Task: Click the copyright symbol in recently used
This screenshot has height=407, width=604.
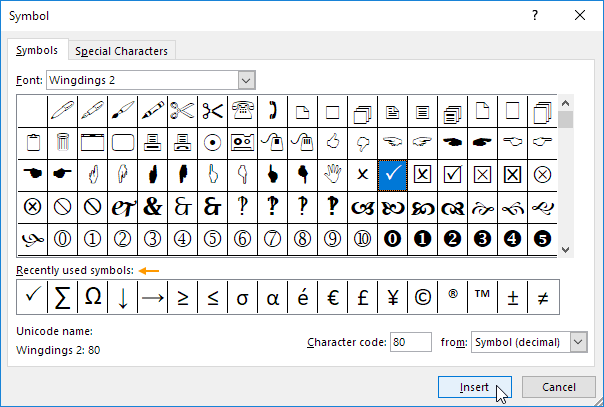Action: (x=422, y=296)
